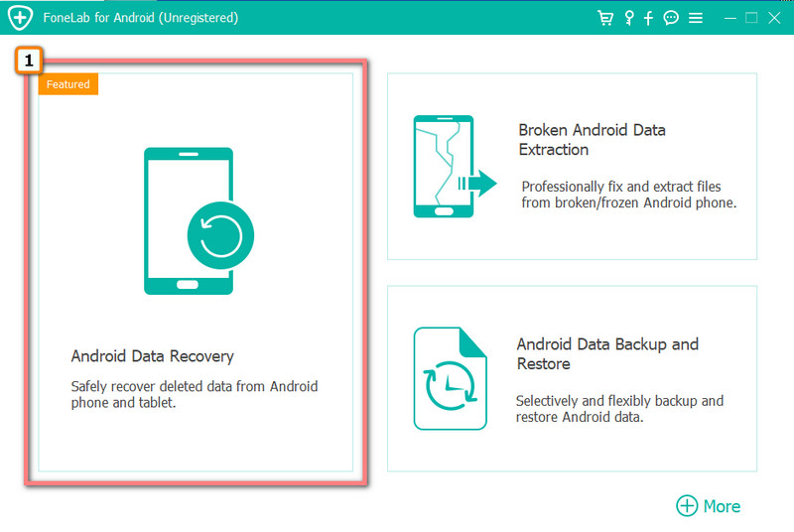Image resolution: width=794 pixels, height=532 pixels.
Task: Maximize the FoneLab window
Action: 751,18
